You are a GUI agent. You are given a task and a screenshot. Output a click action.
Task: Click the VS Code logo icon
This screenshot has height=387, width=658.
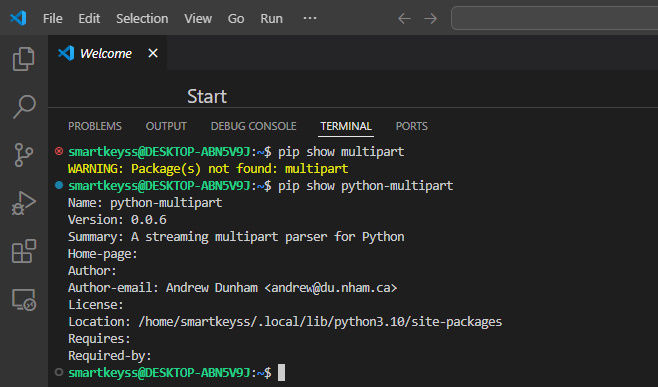tap(18, 18)
